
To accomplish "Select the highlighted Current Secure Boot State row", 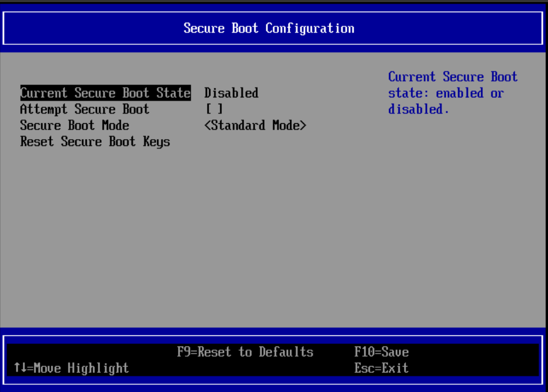I will pos(105,93).
